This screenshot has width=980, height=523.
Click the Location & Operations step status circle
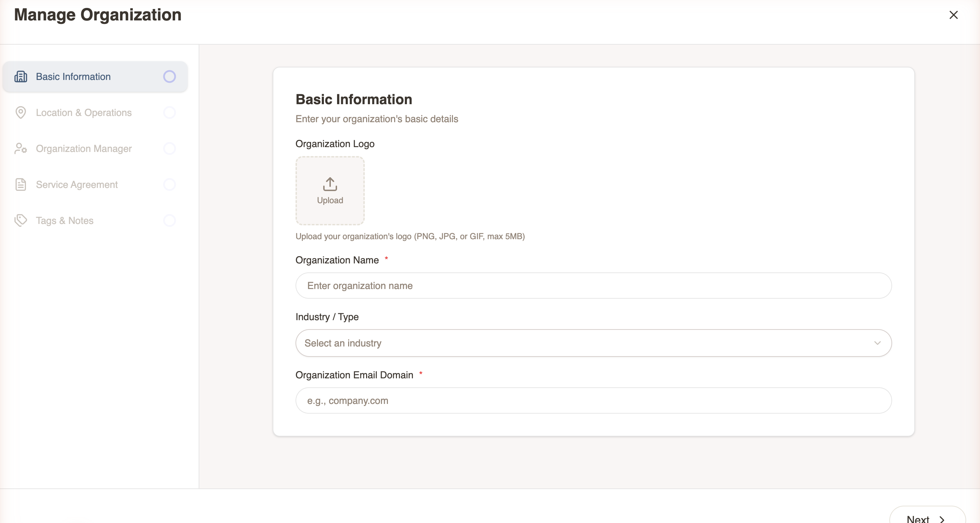pyautogui.click(x=169, y=113)
